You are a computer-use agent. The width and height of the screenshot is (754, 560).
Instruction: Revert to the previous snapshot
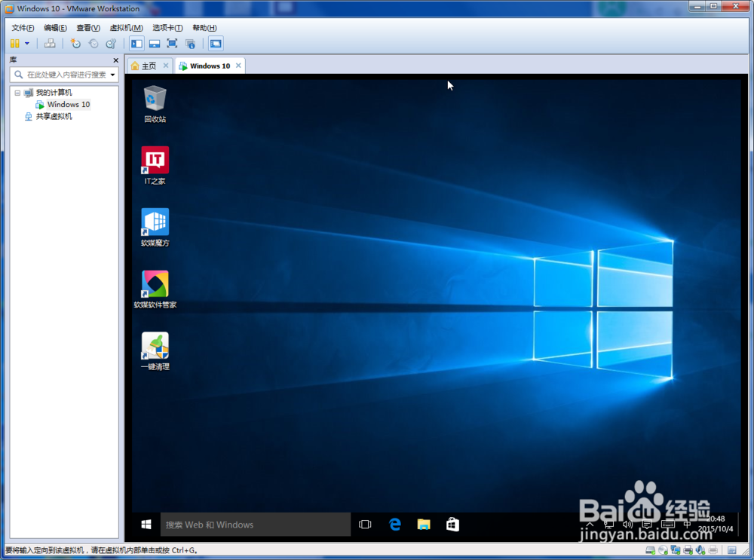tap(93, 44)
